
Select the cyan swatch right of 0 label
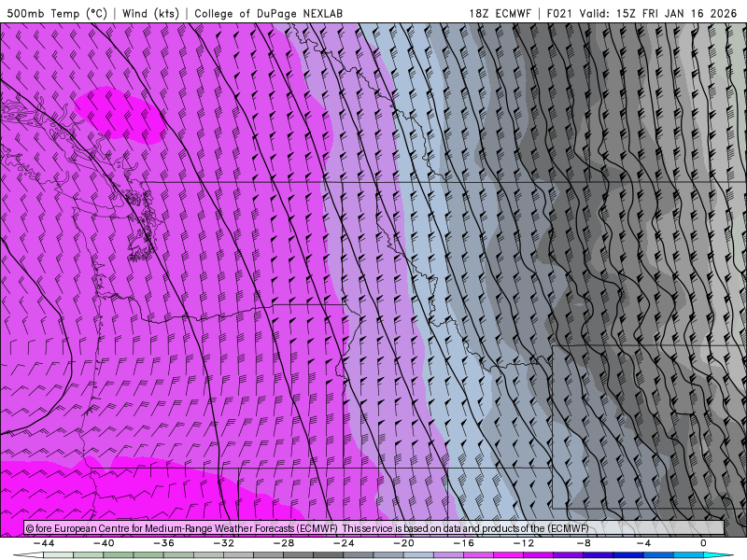coord(718,555)
